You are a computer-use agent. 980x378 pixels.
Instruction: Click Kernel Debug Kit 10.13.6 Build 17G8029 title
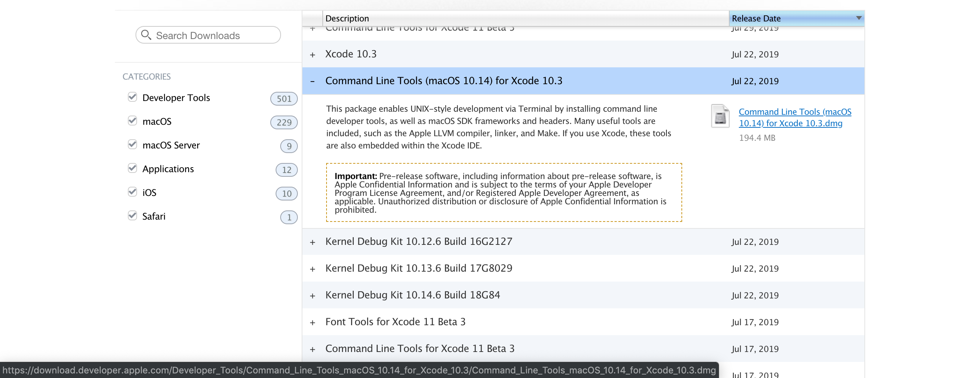[x=419, y=268]
